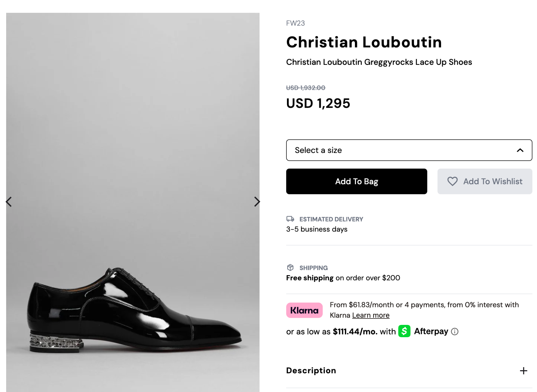This screenshot has width=537, height=392.
Task: Open the Klarna Learn more link
Action: 370,315
